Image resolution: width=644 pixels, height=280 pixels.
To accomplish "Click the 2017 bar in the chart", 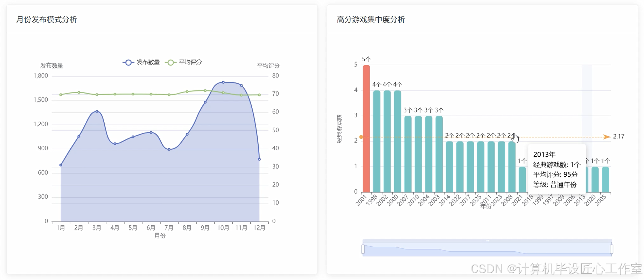I will [x=470, y=167].
